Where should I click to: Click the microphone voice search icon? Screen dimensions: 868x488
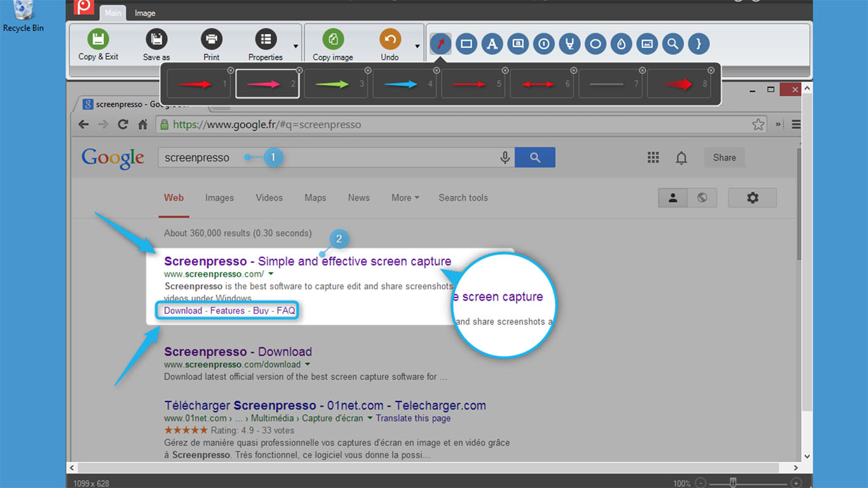click(x=505, y=158)
